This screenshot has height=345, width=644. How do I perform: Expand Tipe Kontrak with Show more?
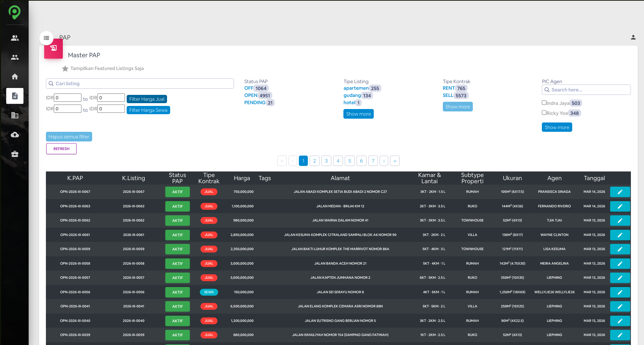pos(458,107)
